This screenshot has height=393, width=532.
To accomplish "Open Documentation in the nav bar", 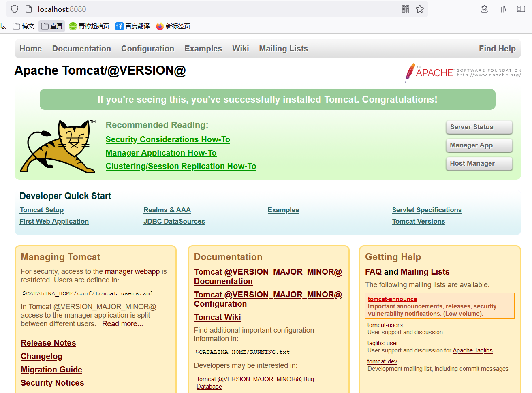I will pyautogui.click(x=81, y=49).
